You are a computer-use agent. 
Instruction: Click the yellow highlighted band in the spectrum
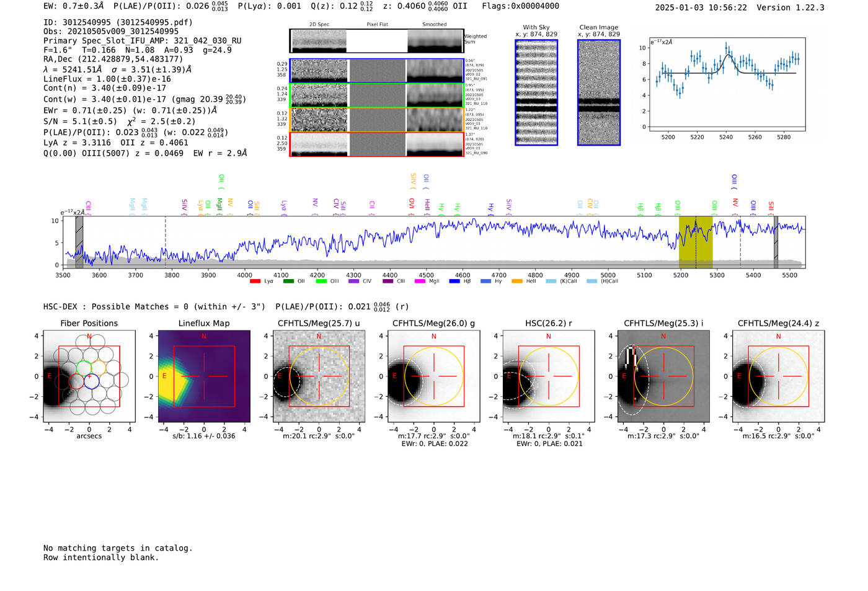point(696,242)
